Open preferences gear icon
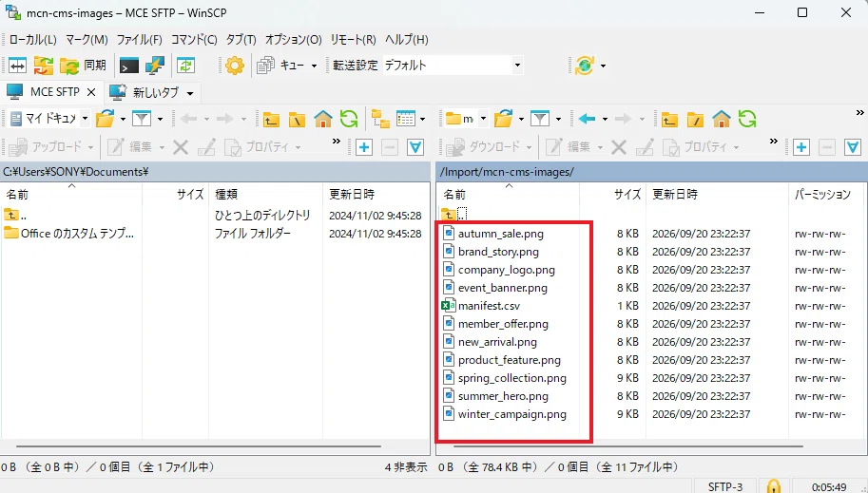Viewport: 868px width, 493px height. point(235,66)
